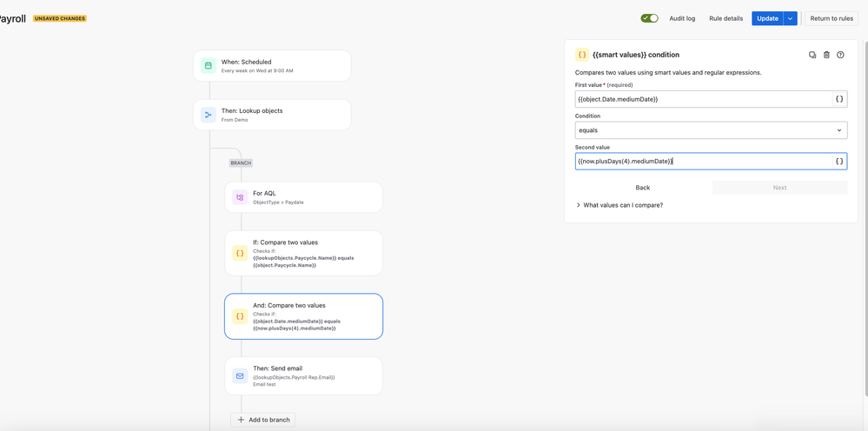Open help via the question mark icon
868x431 pixels.
[x=840, y=55]
